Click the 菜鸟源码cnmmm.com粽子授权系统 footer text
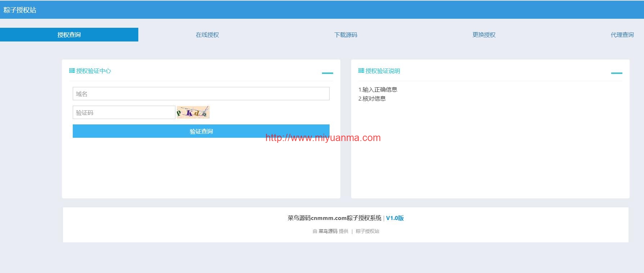This screenshot has width=644, height=273. 334,218
